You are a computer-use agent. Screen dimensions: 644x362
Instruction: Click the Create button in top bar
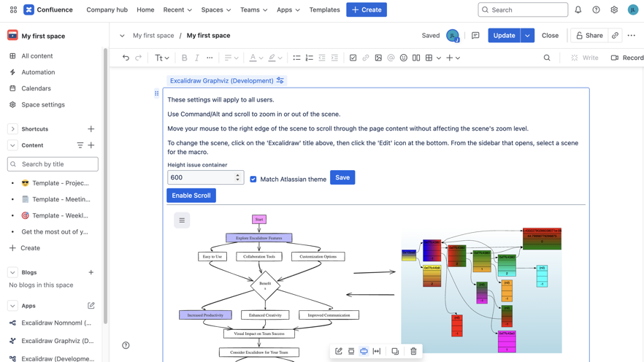367,9
